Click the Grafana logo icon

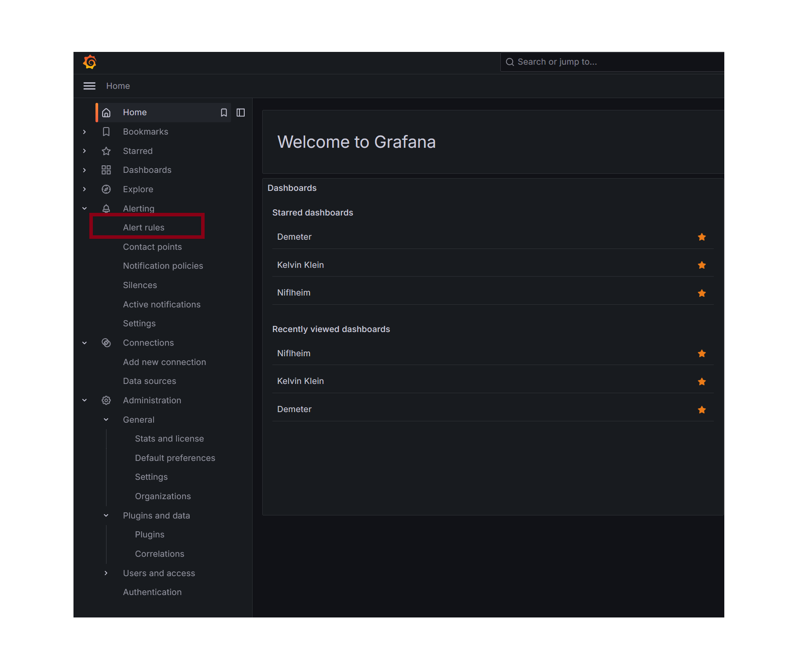90,62
